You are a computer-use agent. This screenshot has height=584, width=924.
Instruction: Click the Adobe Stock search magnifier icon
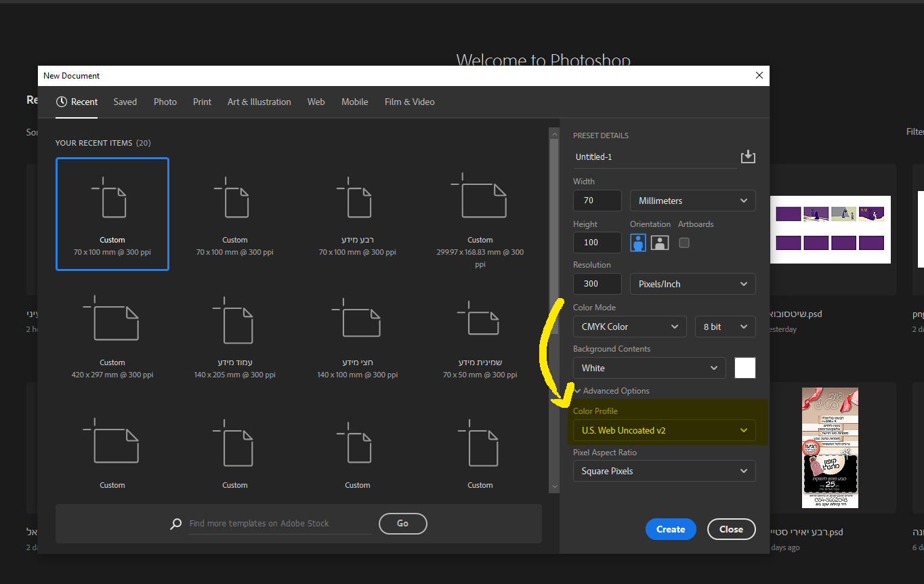(x=176, y=524)
